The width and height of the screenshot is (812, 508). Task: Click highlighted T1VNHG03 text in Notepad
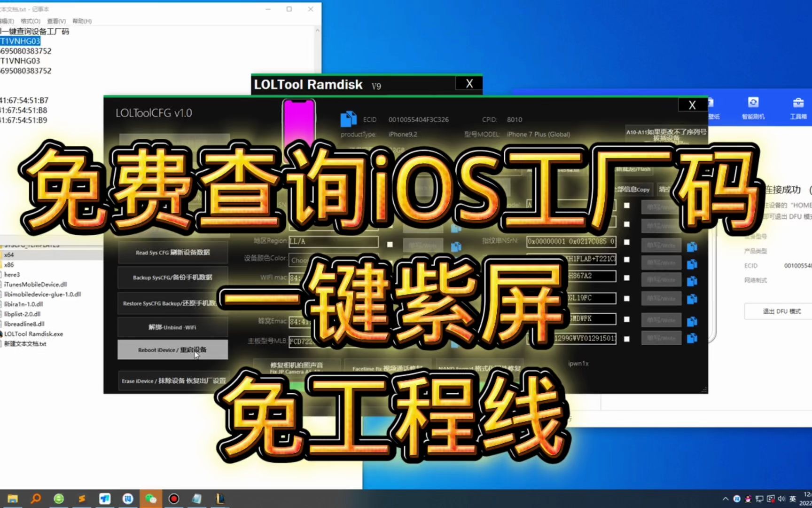(x=20, y=41)
